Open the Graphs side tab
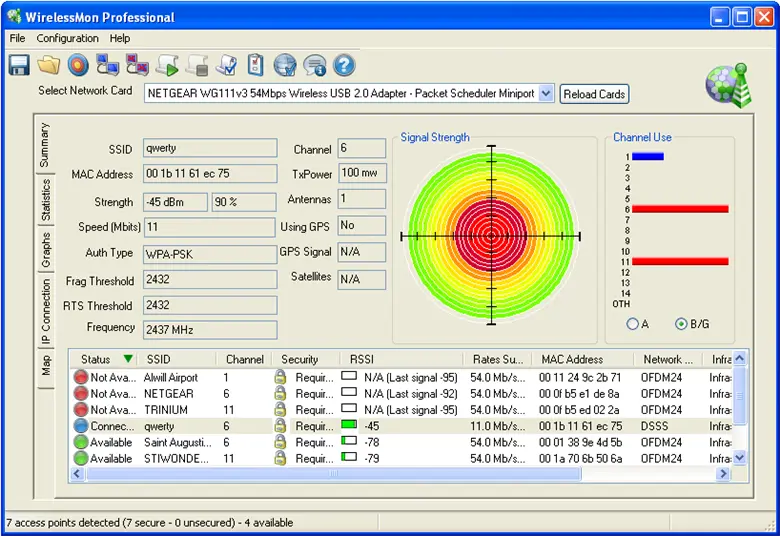This screenshot has width=780, height=536. click(45, 249)
